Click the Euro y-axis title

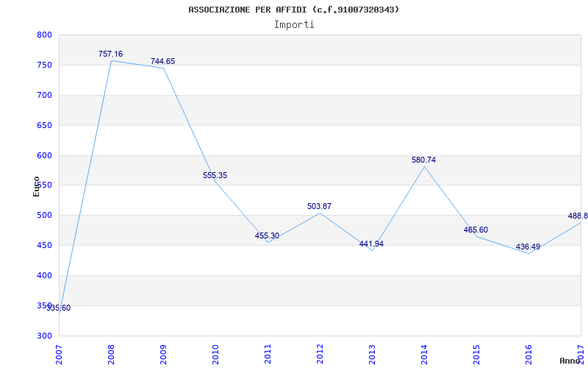[36, 186]
